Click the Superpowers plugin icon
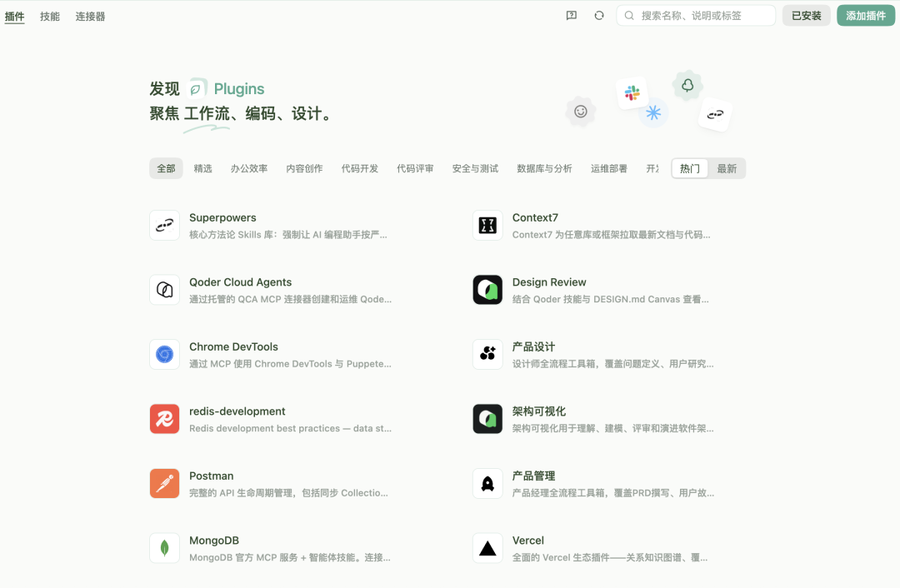This screenshot has height=588, width=900. coord(165,226)
